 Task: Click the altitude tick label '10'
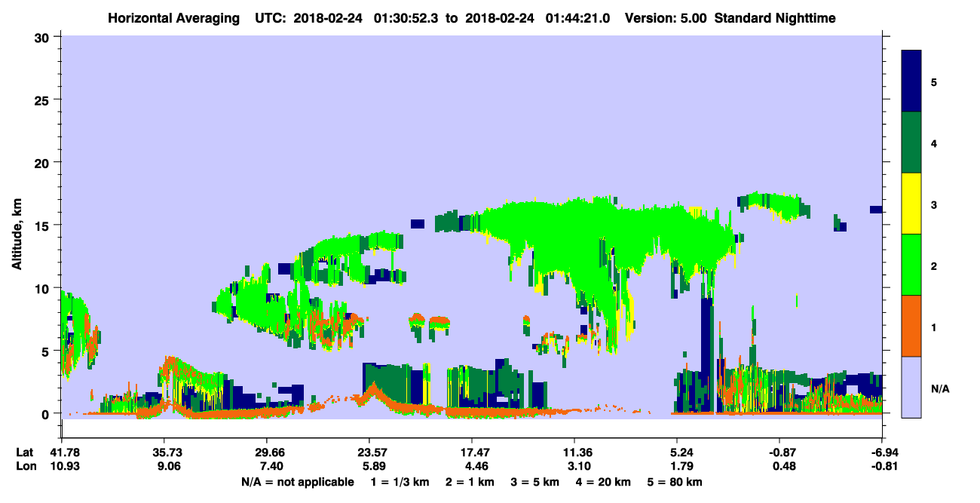tap(44, 288)
